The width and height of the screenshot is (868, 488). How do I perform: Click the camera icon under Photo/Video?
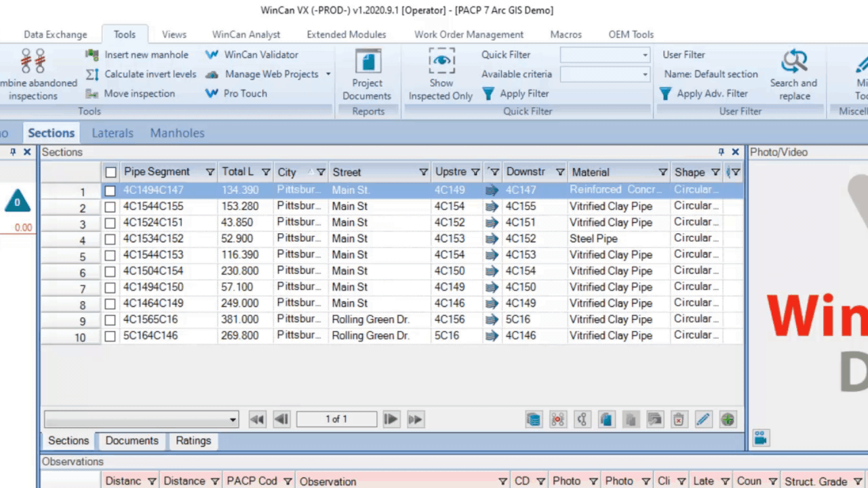(760, 439)
